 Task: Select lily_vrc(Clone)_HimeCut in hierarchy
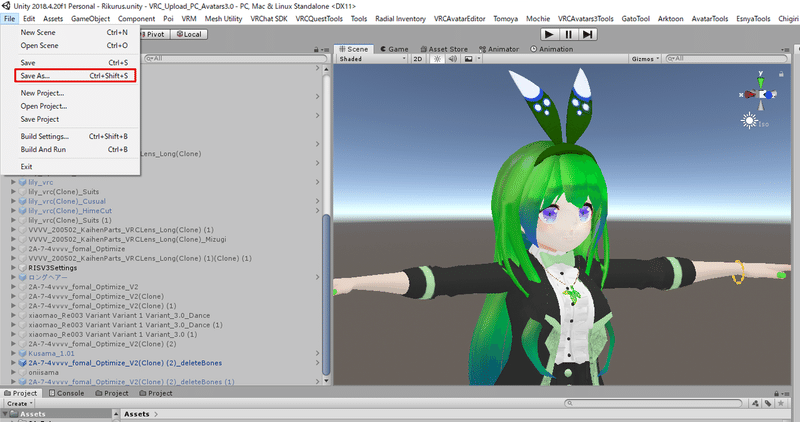pyautogui.click(x=70, y=210)
